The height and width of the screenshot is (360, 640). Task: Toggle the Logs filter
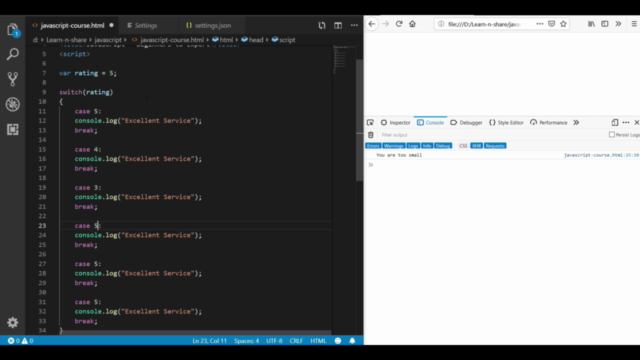pyautogui.click(x=413, y=146)
